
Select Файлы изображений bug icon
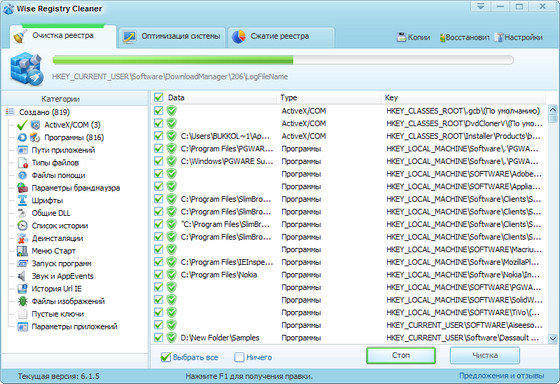[22, 301]
